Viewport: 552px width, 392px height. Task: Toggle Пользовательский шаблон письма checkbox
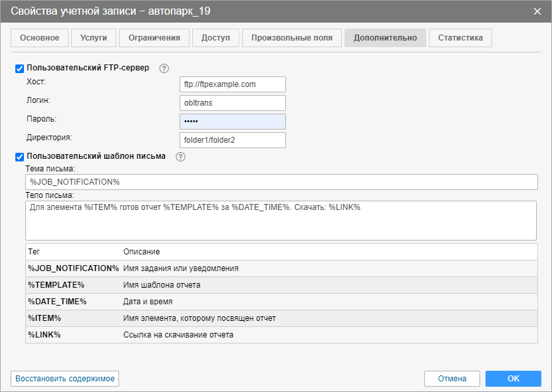[20, 157]
